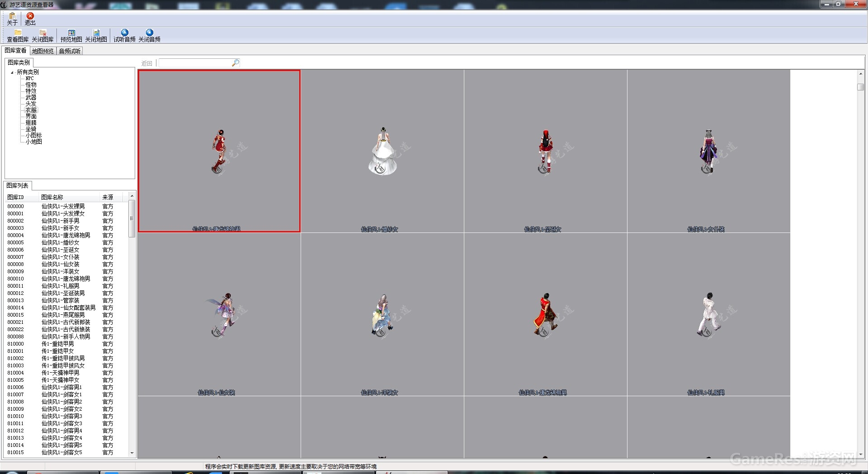Screen dimensions: 868x474
Task: Select list row with ID 800004
Action: click(66, 235)
